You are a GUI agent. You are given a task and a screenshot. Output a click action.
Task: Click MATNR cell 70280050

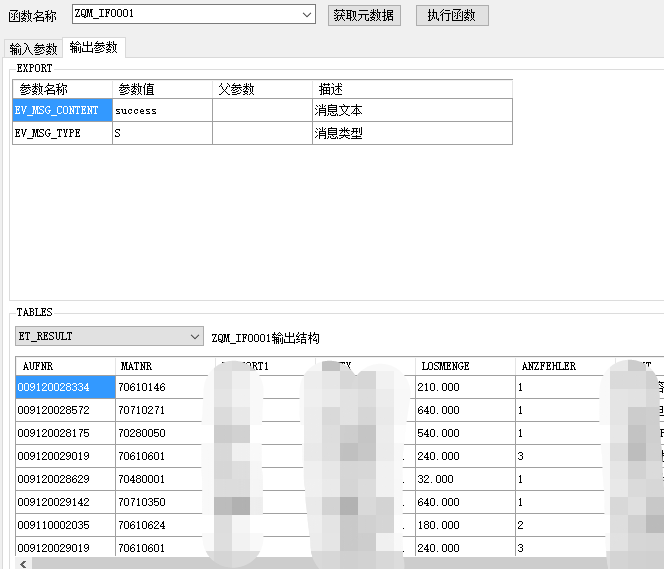165,433
